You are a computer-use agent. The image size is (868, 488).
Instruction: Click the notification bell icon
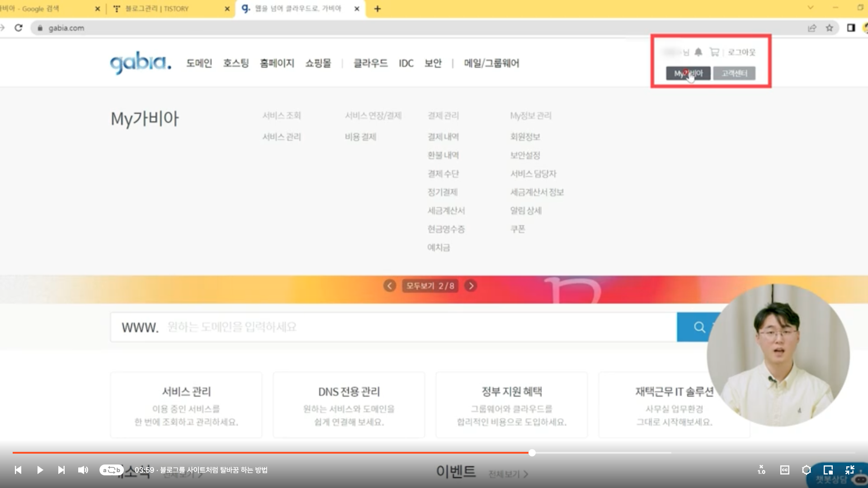pos(698,52)
